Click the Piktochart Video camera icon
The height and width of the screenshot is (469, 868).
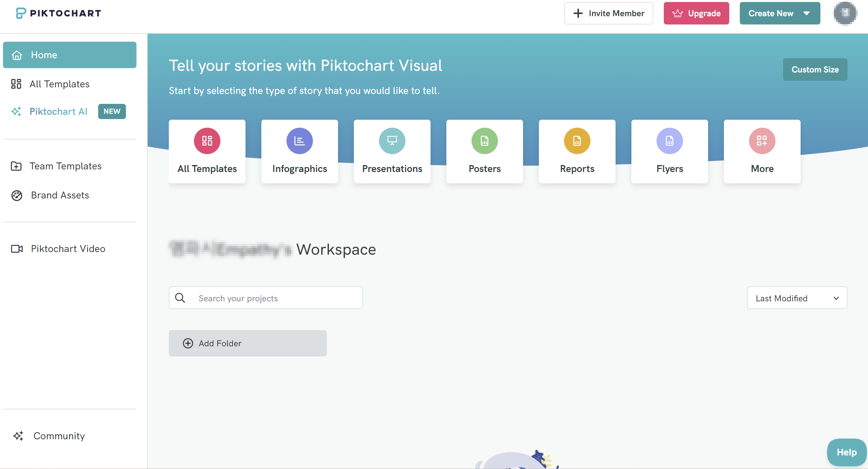click(17, 249)
